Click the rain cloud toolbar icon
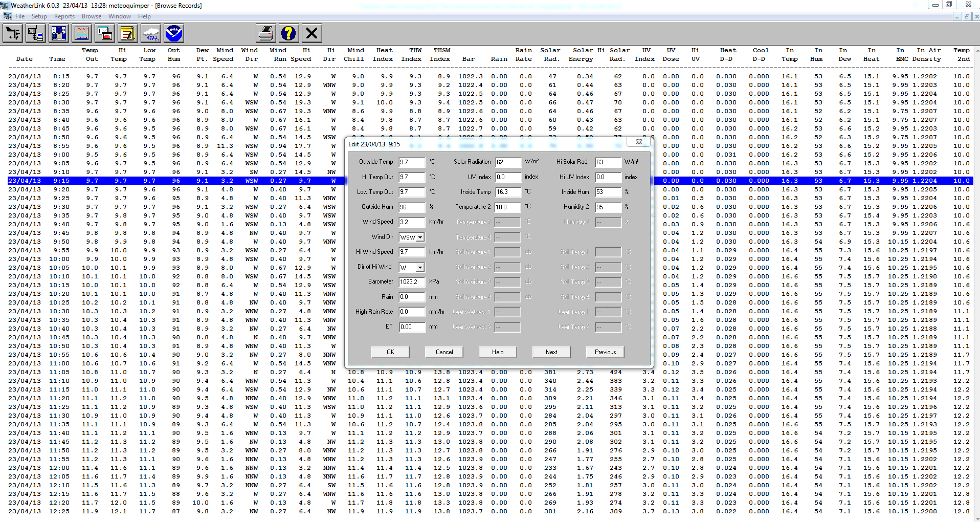This screenshot has height=522, width=980. pos(151,33)
